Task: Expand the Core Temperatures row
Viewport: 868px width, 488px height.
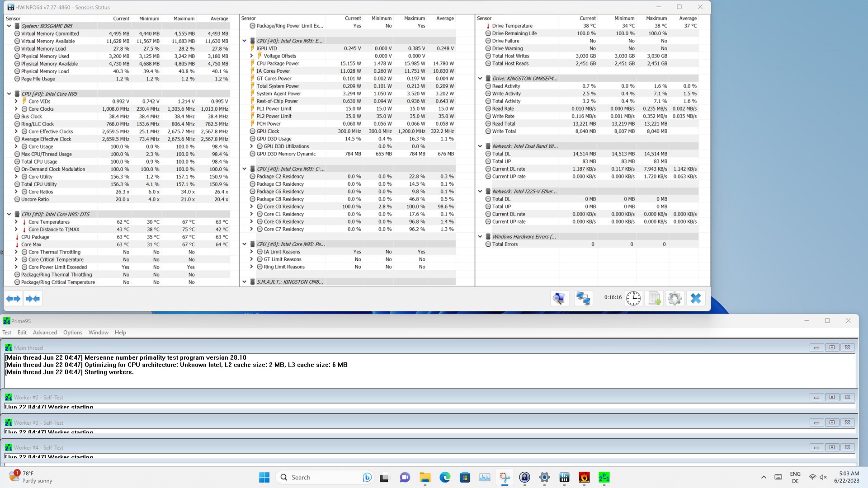Action: pyautogui.click(x=16, y=222)
